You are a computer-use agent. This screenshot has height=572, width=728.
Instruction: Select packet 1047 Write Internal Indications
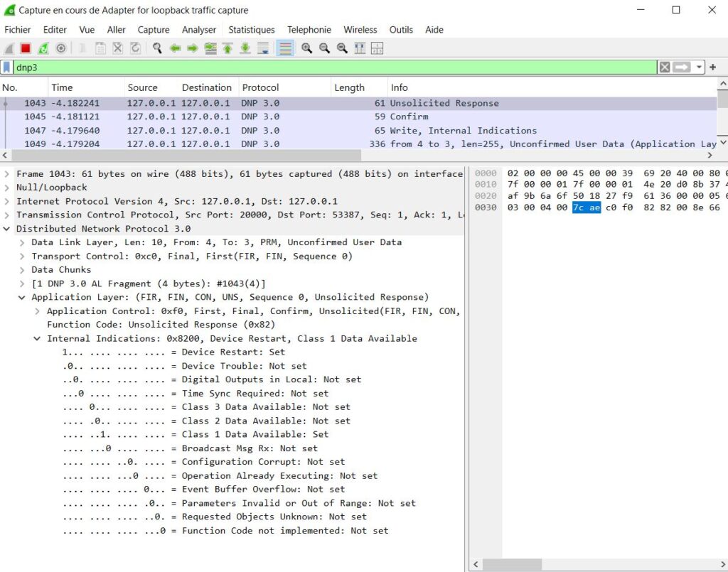point(213,130)
